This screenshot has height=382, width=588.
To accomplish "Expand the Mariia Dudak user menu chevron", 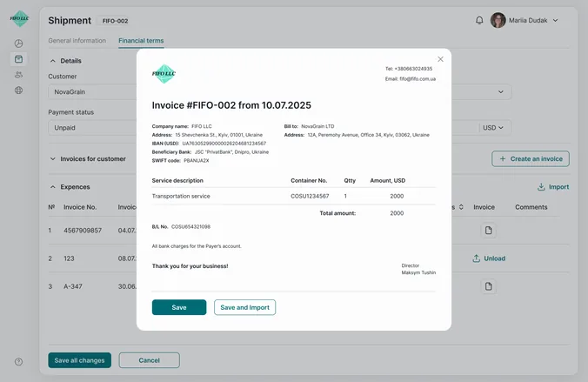I will (x=555, y=20).
